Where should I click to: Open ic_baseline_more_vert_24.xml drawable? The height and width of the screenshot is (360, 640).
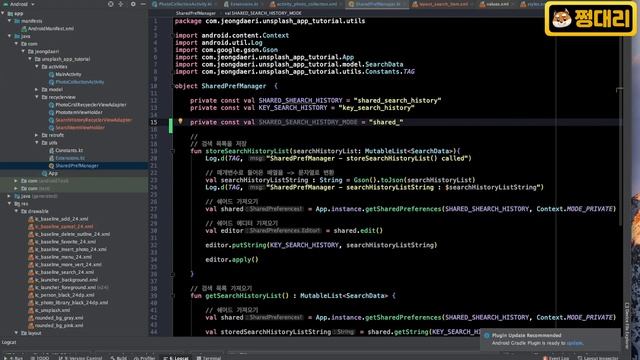tap(65, 264)
